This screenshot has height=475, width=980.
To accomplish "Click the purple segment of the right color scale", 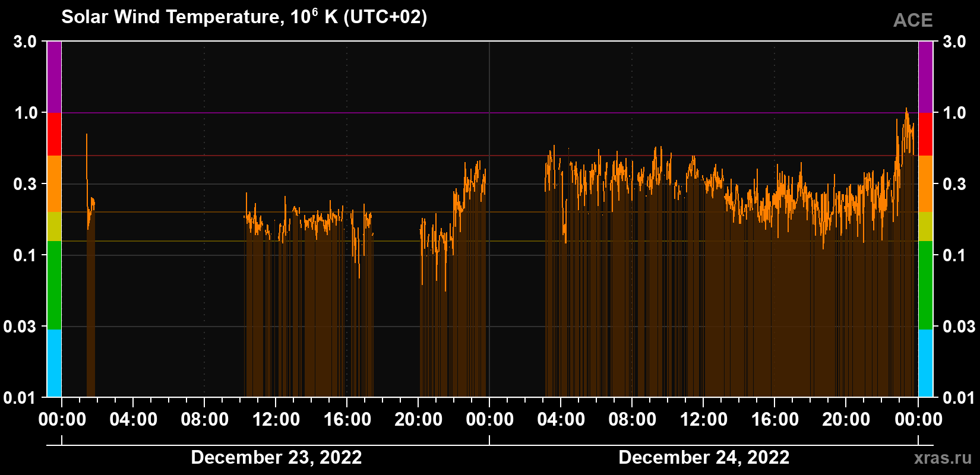I will 925,77.
